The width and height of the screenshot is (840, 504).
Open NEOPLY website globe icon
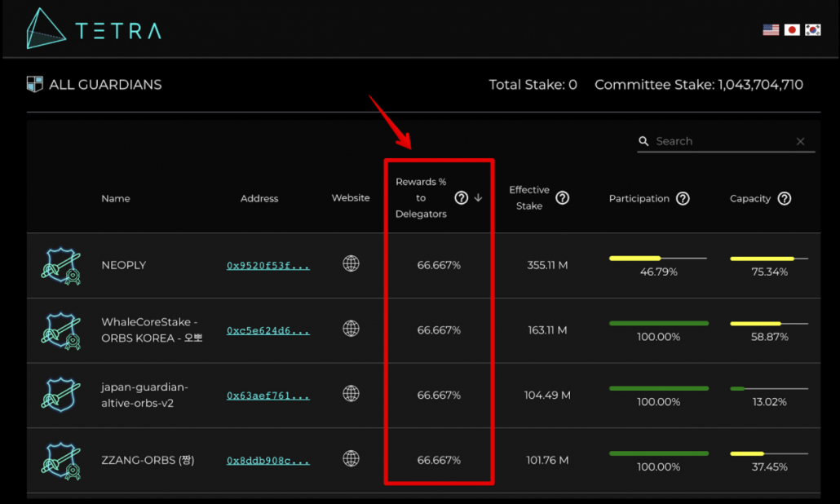351,263
